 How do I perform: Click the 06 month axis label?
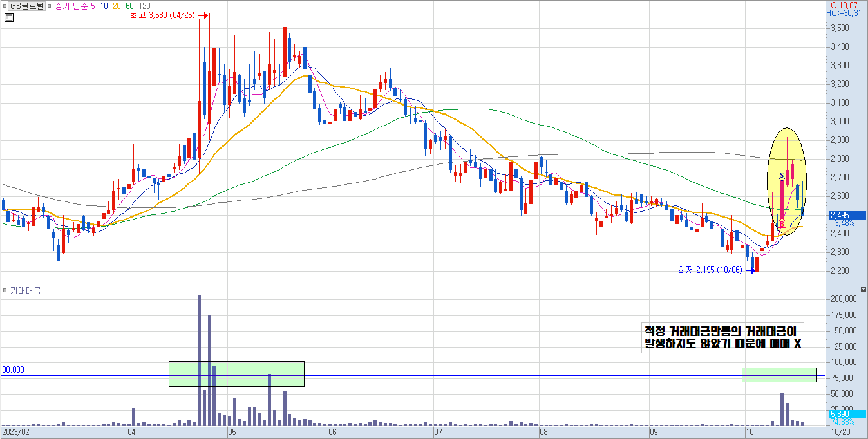332,434
